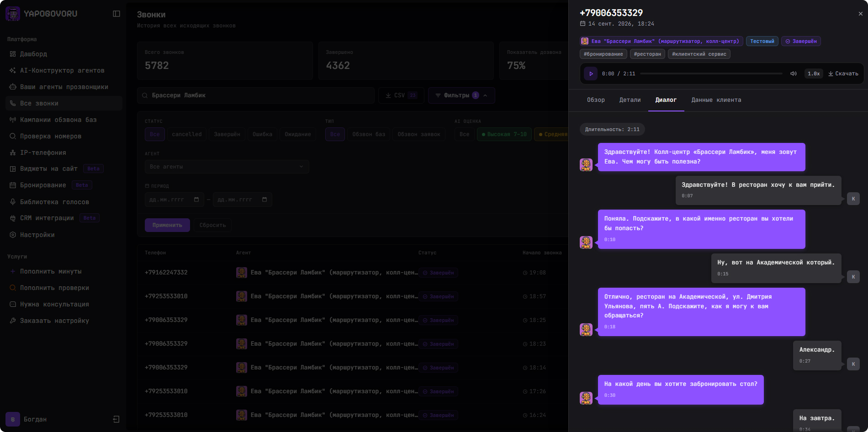
Task: Click the #ресторан tag
Action: (x=647, y=54)
